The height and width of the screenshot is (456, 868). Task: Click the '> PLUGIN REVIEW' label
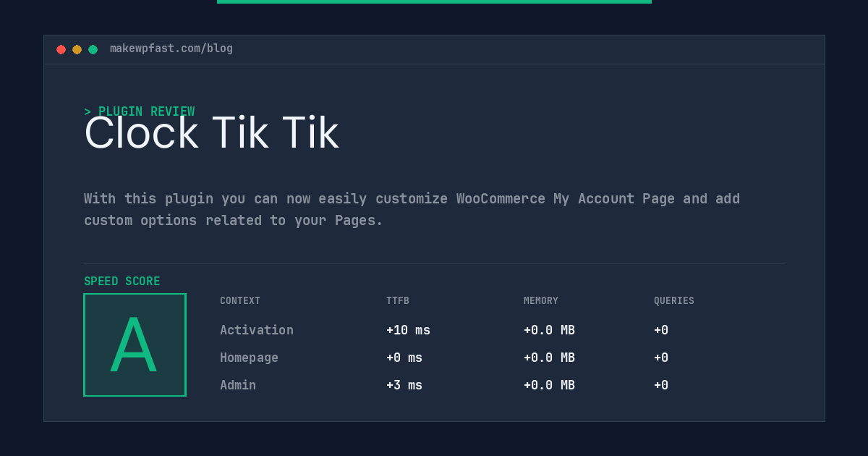[139, 111]
